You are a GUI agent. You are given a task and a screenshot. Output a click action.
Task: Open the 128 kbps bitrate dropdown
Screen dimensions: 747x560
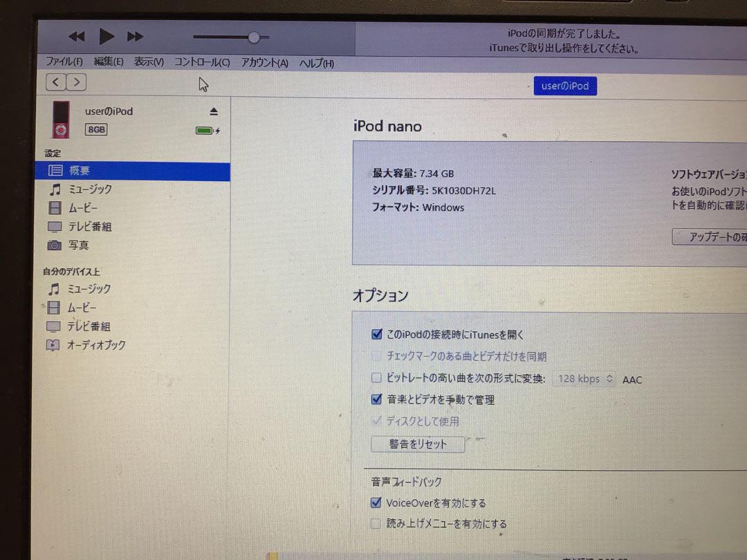[584, 379]
